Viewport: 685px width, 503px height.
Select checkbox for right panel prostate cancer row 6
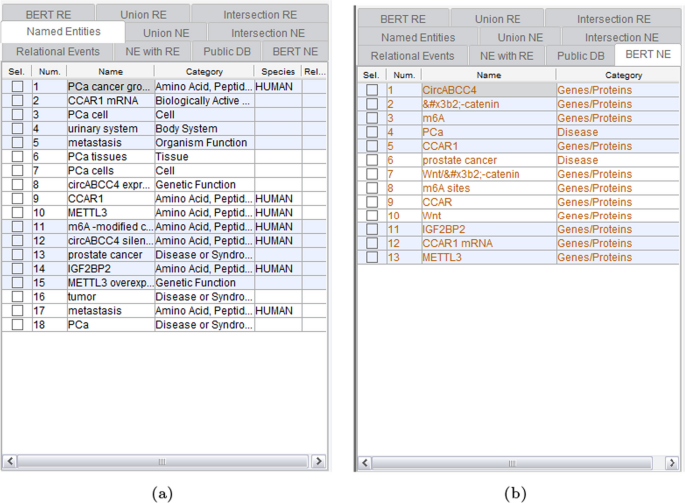372,160
